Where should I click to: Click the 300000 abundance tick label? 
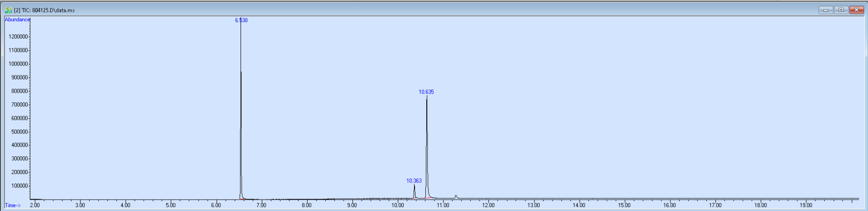[x=20, y=159]
